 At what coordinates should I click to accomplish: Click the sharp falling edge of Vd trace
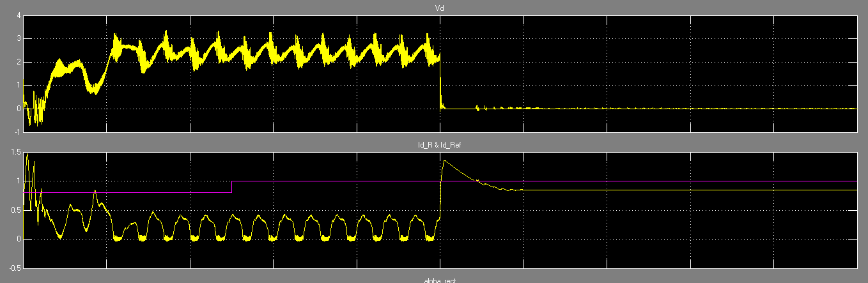(441, 83)
